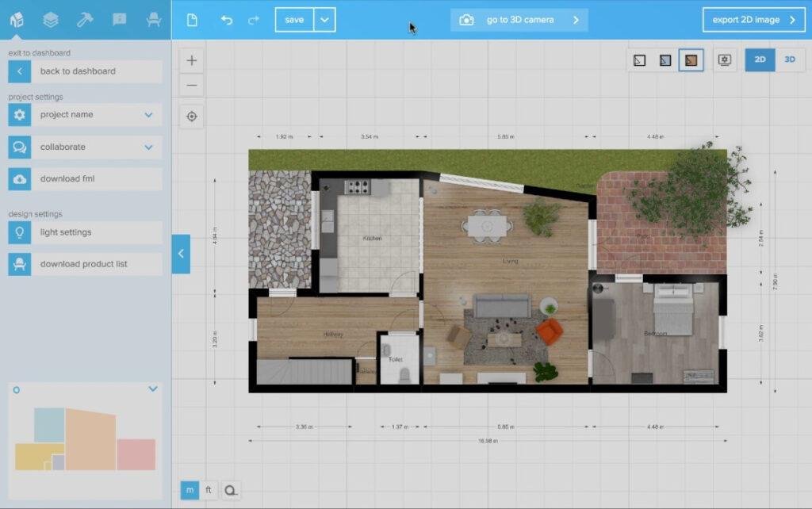This screenshot has width=812, height=509.
Task: Open the display settings gear icon
Action: tap(724, 59)
